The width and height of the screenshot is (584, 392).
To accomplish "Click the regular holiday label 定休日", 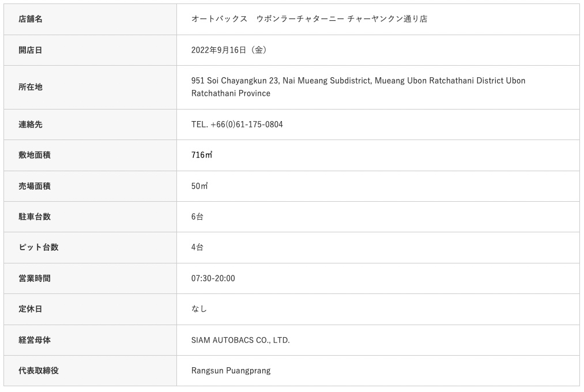I will pyautogui.click(x=31, y=309).
